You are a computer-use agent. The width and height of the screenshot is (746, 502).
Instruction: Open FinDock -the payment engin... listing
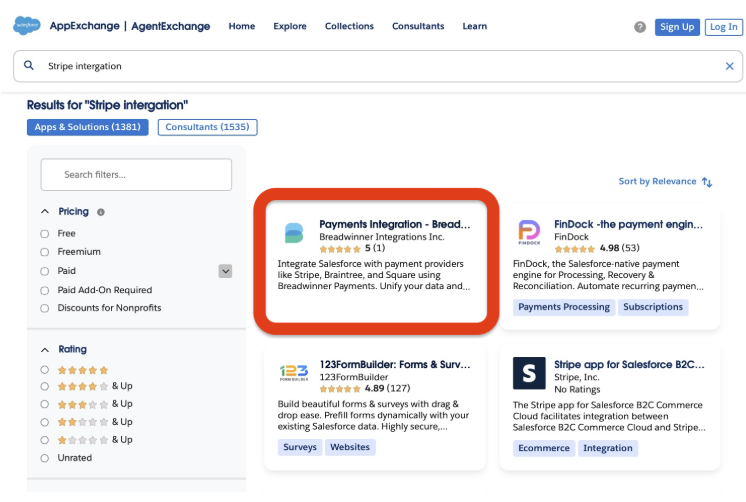[628, 224]
